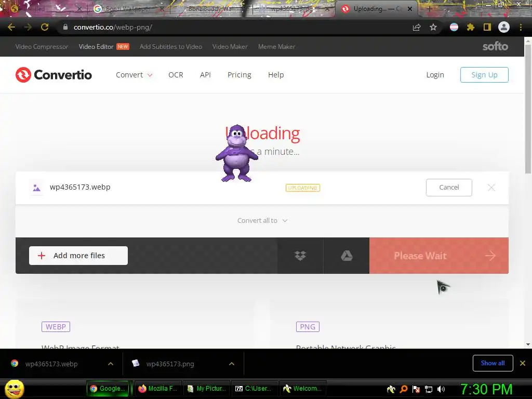532x399 pixels.
Task: Click the Login link
Action: coord(435,75)
